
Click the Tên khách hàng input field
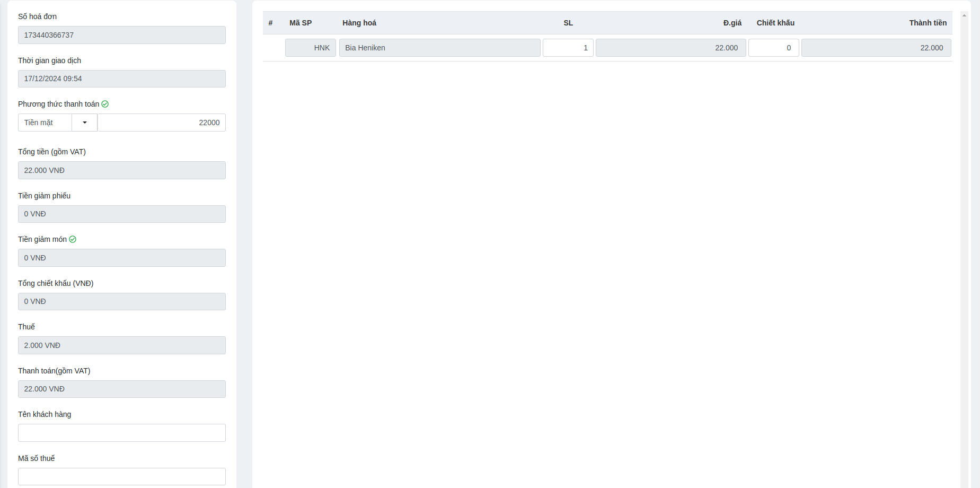[x=122, y=433]
